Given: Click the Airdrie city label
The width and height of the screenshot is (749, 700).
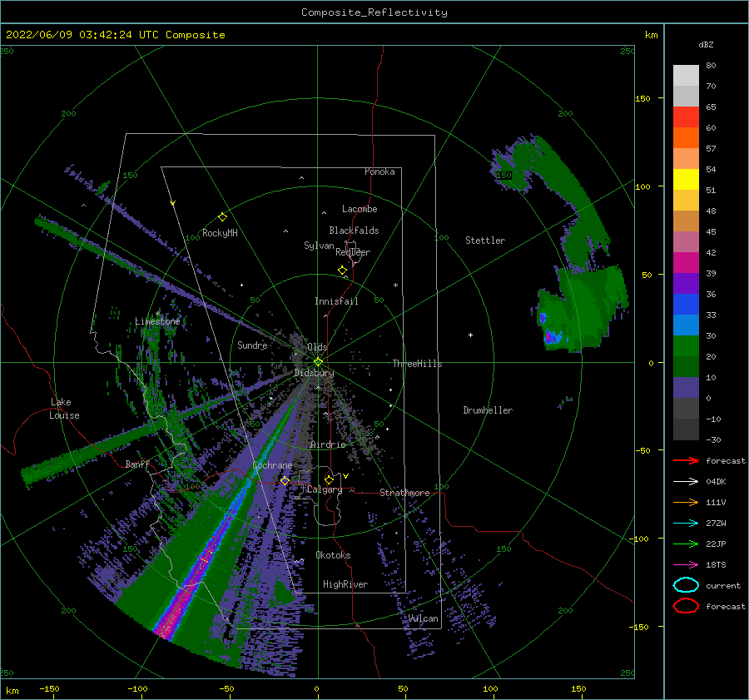Looking at the screenshot, I should click(328, 444).
